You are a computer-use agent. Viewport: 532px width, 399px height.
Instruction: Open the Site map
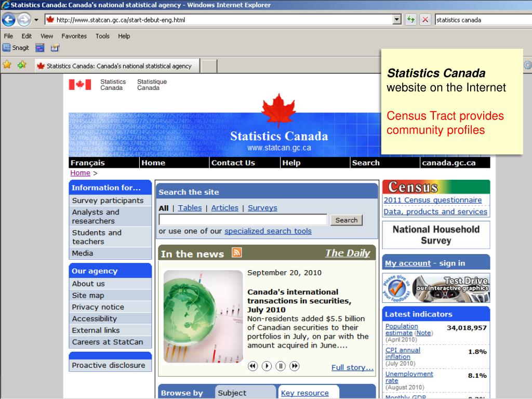tap(88, 295)
